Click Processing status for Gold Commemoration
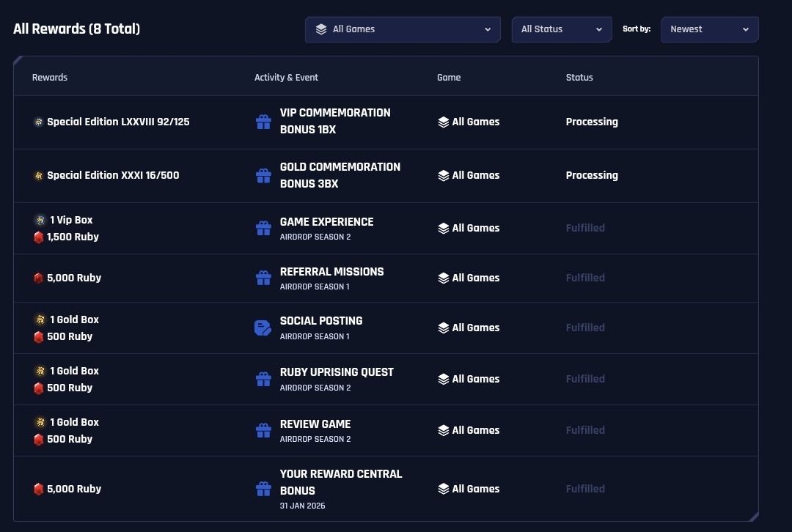The height and width of the screenshot is (532, 792). click(592, 175)
